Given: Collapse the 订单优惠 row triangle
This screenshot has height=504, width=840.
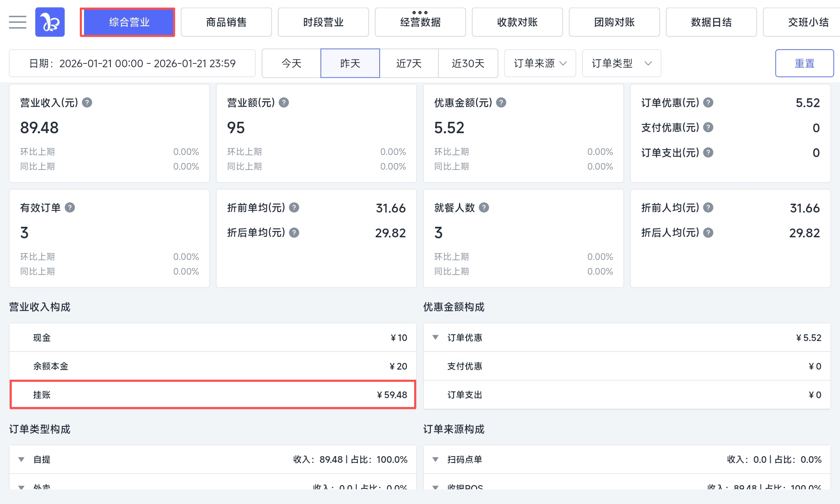Looking at the screenshot, I should tap(436, 337).
